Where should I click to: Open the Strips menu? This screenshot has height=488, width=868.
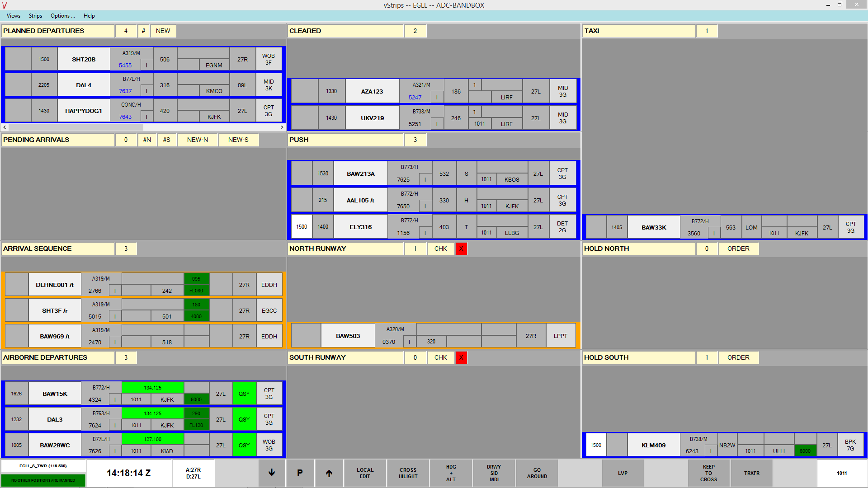(35, 16)
